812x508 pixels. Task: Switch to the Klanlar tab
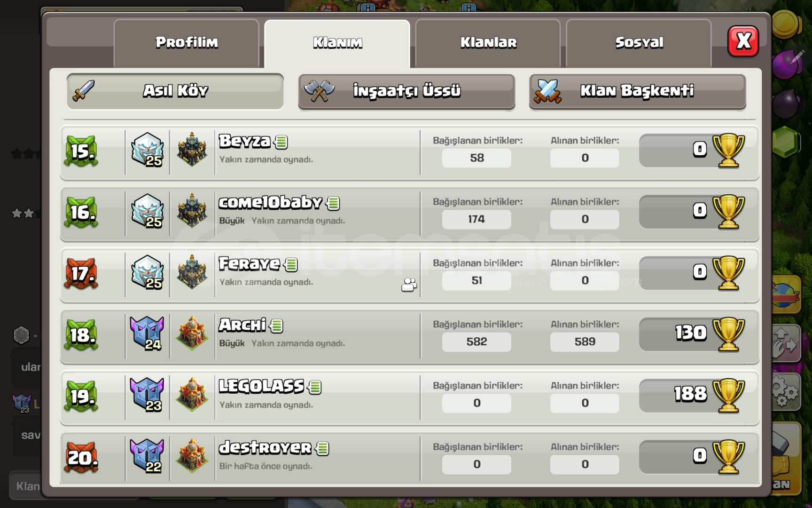488,43
